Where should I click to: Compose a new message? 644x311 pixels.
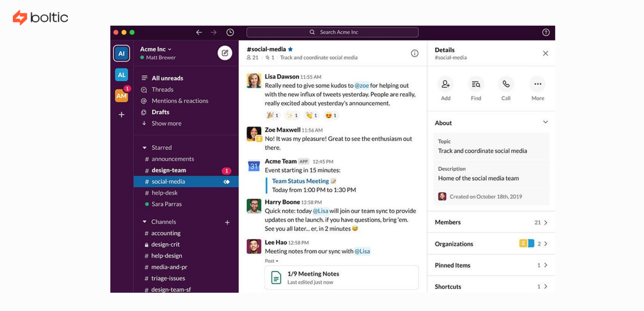tap(225, 53)
